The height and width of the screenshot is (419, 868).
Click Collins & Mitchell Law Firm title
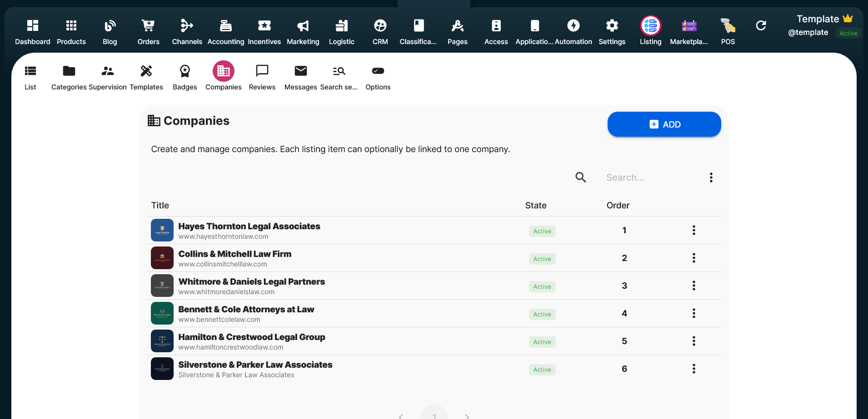tap(235, 254)
